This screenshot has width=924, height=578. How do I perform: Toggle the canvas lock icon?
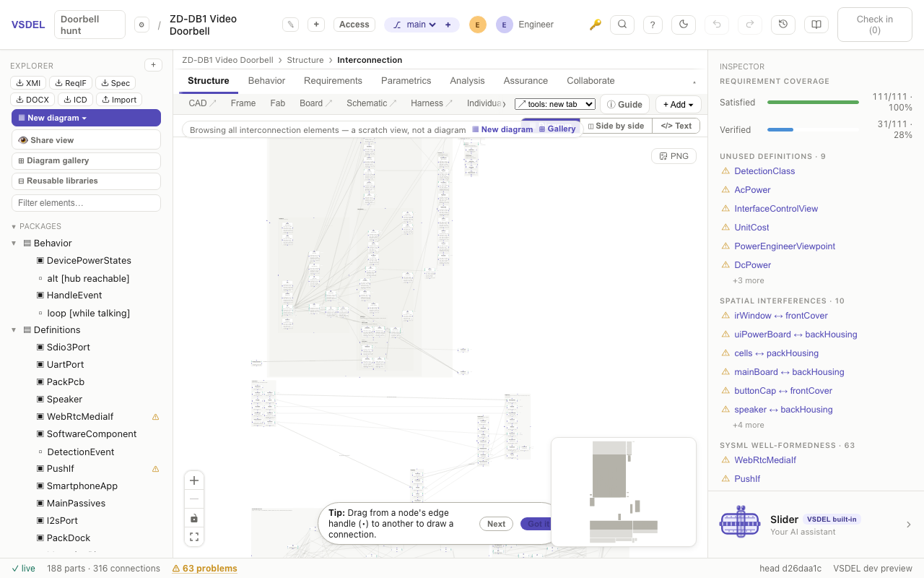coord(194,518)
